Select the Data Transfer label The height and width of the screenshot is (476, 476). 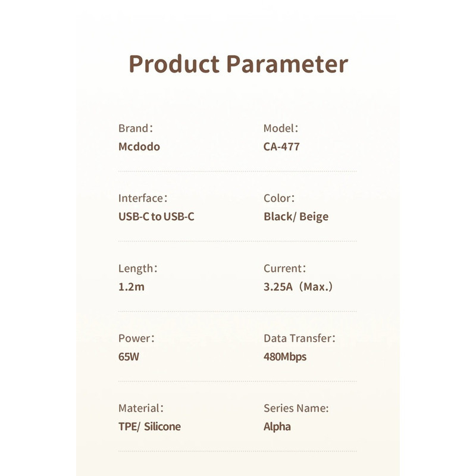(x=300, y=338)
